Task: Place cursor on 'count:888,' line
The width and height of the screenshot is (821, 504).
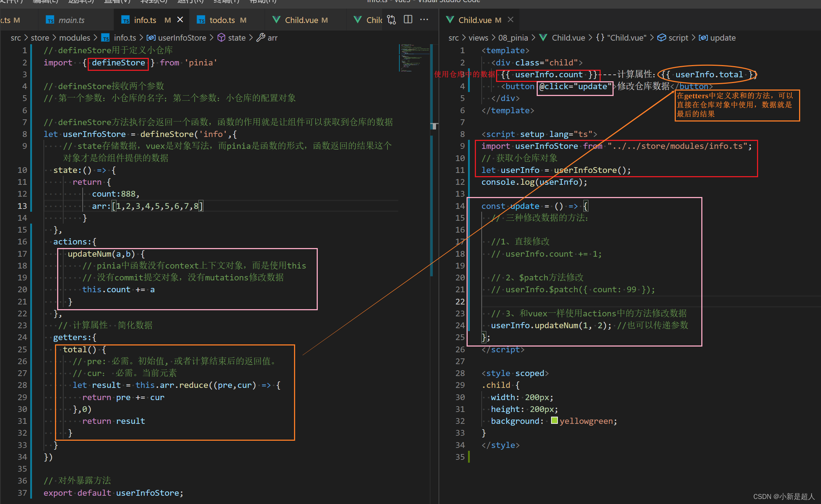Action: (116, 194)
